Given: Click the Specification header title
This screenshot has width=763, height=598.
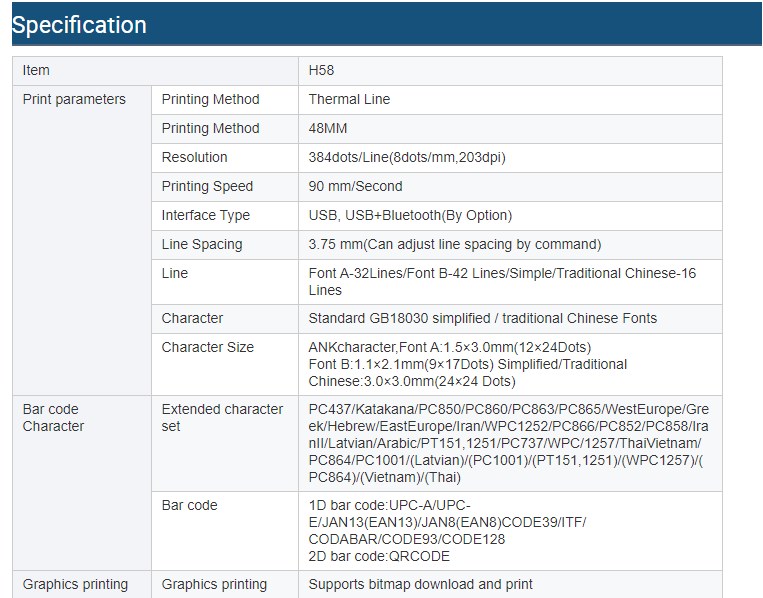Looking at the screenshot, I should click(80, 25).
